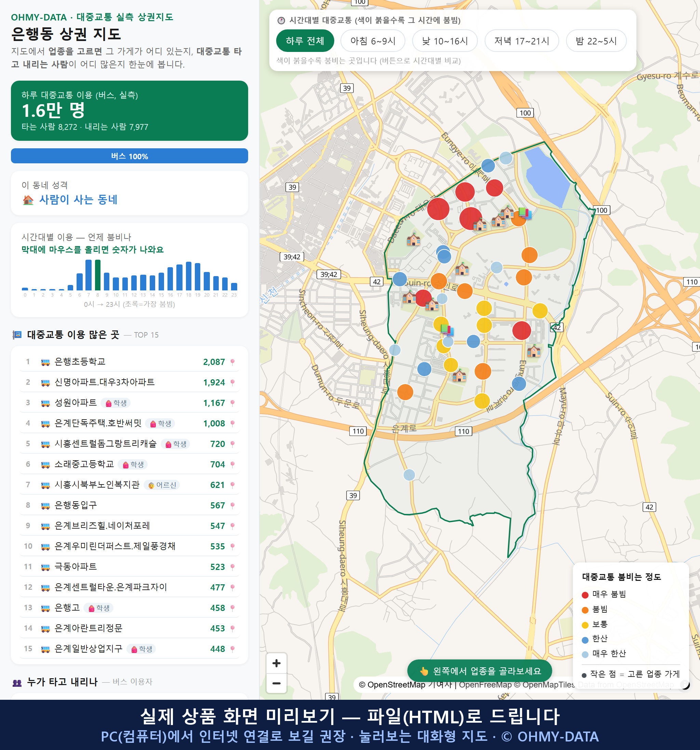Click pin icon beside 은계우미린더퍼스트.제일풍경채
This screenshot has height=750, width=700.
(x=232, y=546)
